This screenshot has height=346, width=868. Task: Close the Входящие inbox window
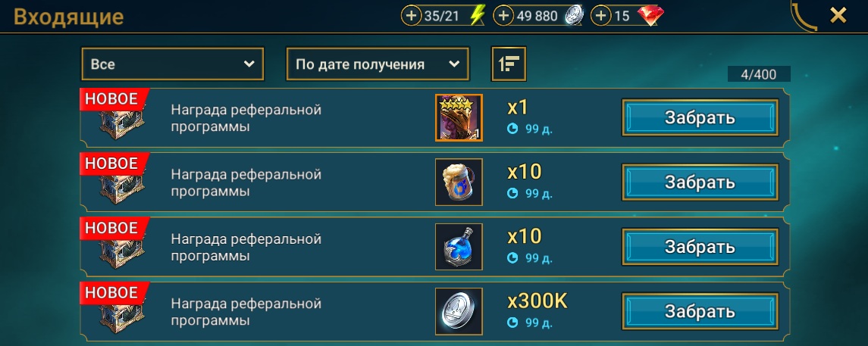point(838,15)
